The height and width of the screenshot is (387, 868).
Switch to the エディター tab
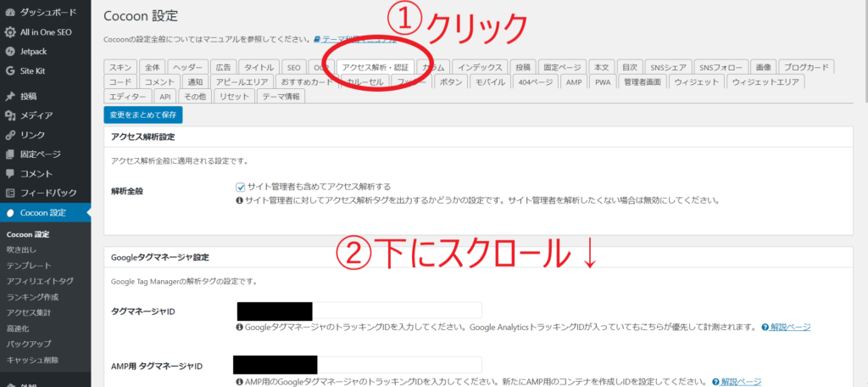[127, 97]
